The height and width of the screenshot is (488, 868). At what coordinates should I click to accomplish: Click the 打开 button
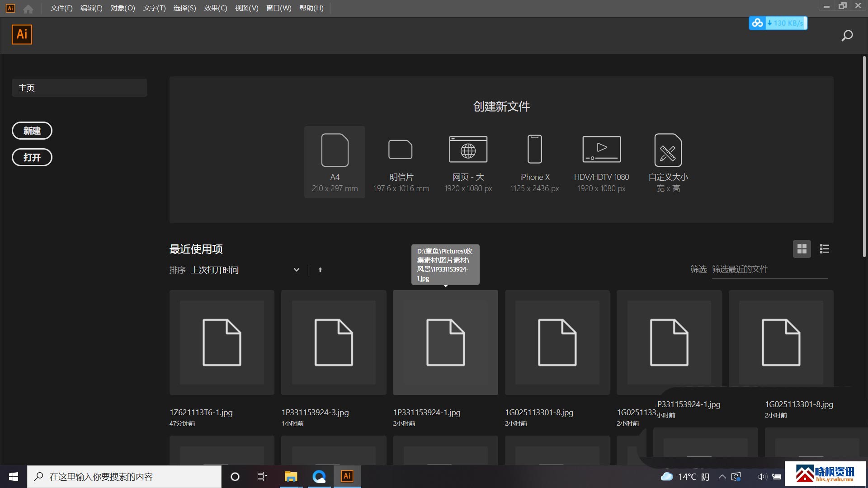32,157
